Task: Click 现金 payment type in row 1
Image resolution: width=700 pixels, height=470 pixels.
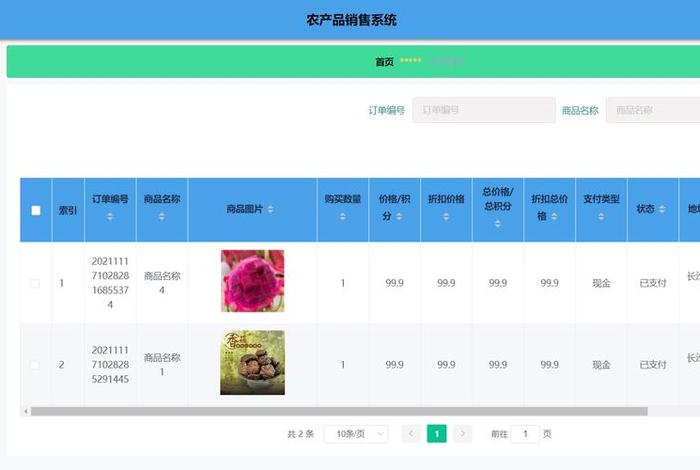Action: pyautogui.click(x=601, y=283)
